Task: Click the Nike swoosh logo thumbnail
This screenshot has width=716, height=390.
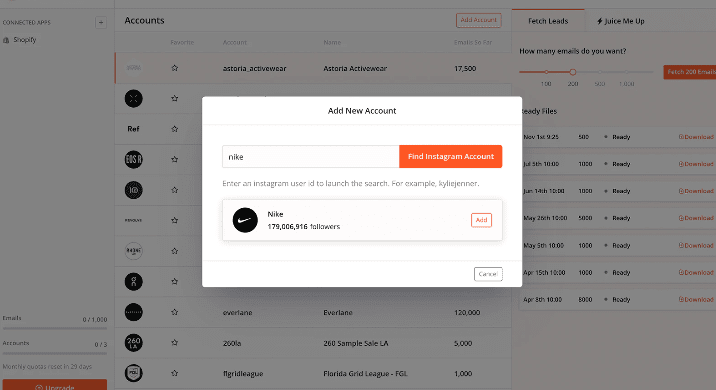Action: point(245,220)
